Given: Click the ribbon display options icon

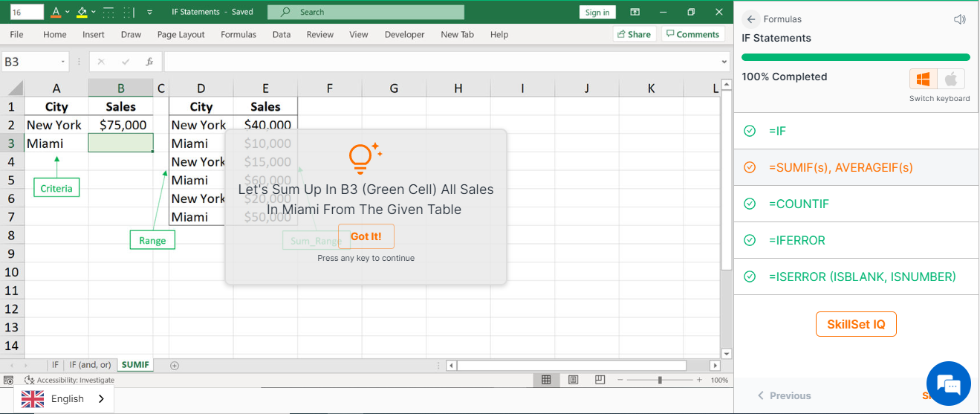Looking at the screenshot, I should point(635,12).
